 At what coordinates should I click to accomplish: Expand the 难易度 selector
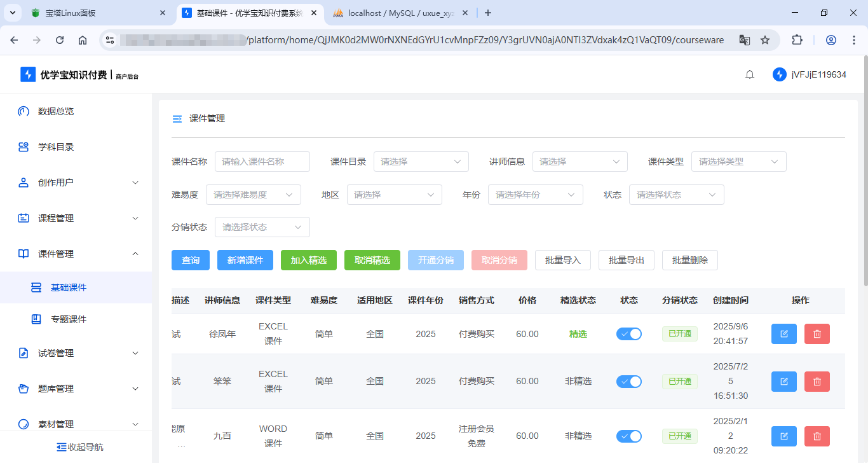click(x=253, y=194)
